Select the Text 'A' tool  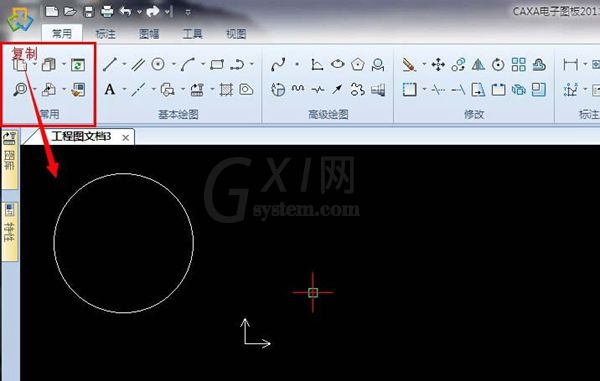pos(110,90)
